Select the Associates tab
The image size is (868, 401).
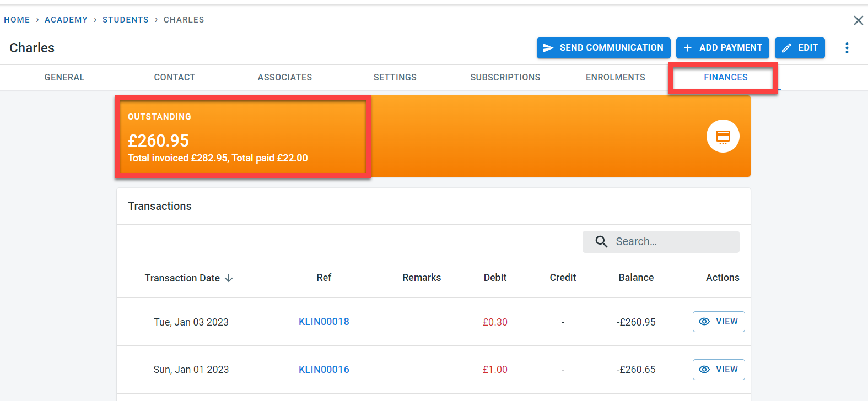point(285,78)
